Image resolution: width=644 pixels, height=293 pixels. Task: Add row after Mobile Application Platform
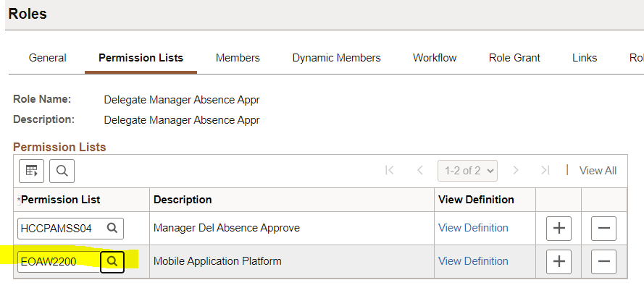tap(559, 261)
